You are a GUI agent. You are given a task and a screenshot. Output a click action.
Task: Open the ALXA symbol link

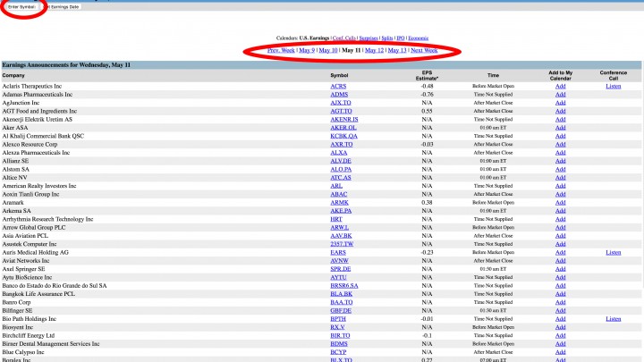tap(339, 153)
